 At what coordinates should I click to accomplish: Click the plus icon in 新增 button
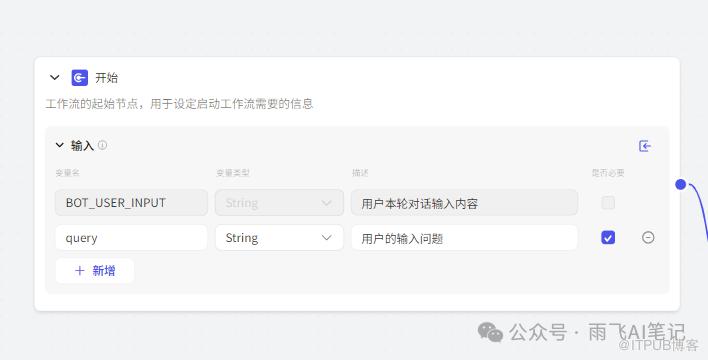click(x=79, y=271)
